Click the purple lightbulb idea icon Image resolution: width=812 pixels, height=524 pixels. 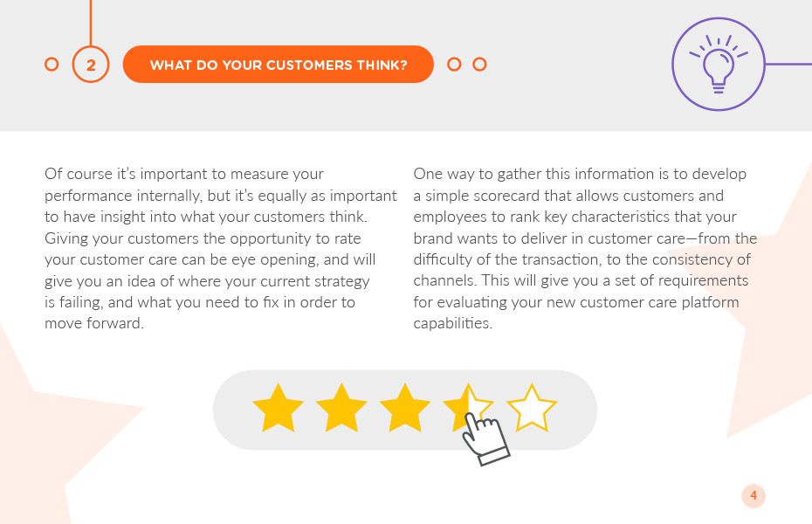click(719, 65)
